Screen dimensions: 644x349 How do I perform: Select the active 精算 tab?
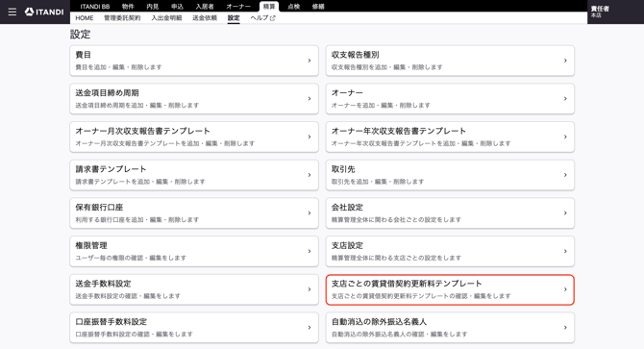click(x=269, y=7)
